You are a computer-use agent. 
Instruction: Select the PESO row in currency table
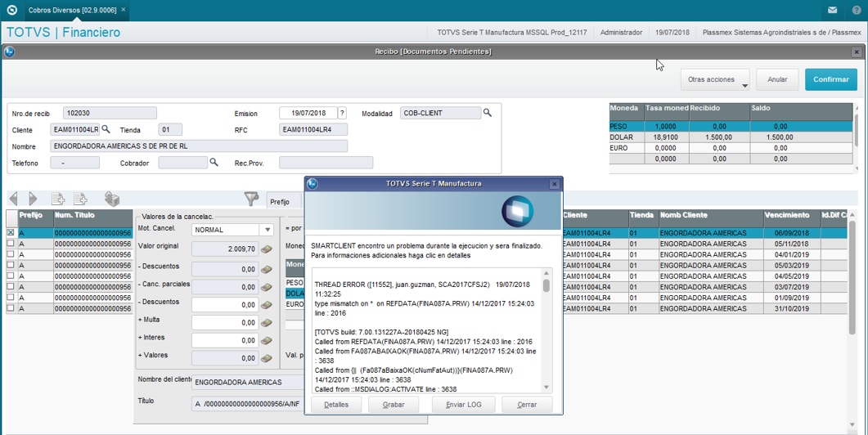pos(731,126)
